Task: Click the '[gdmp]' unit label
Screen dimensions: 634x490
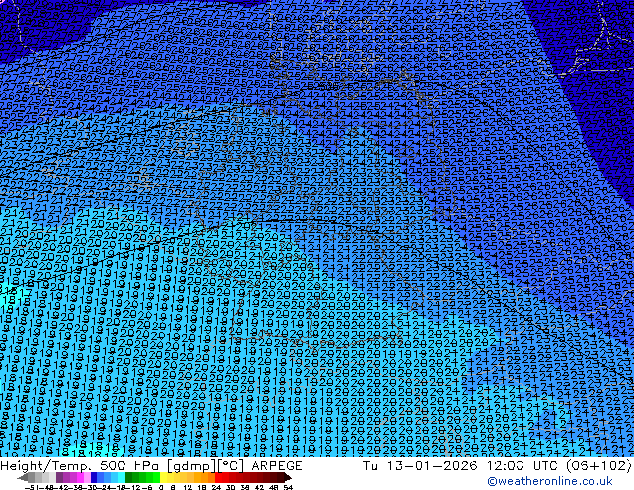Action: coord(191,466)
